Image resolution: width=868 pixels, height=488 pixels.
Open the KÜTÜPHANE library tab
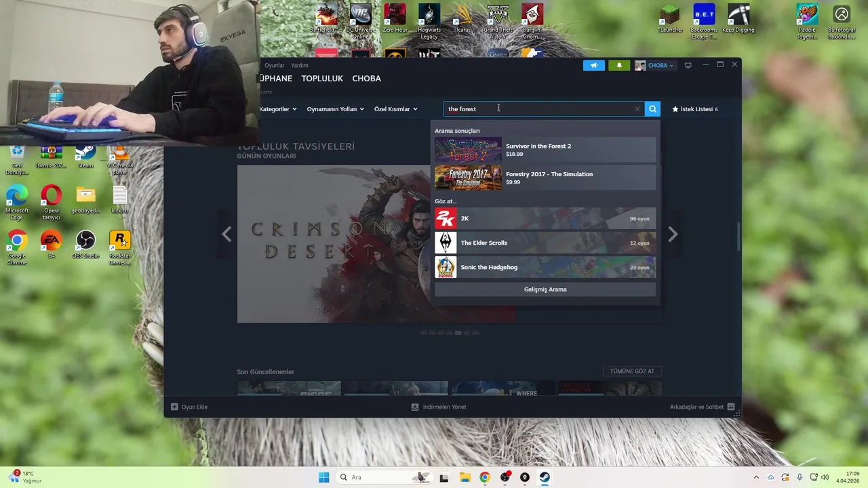pos(276,79)
